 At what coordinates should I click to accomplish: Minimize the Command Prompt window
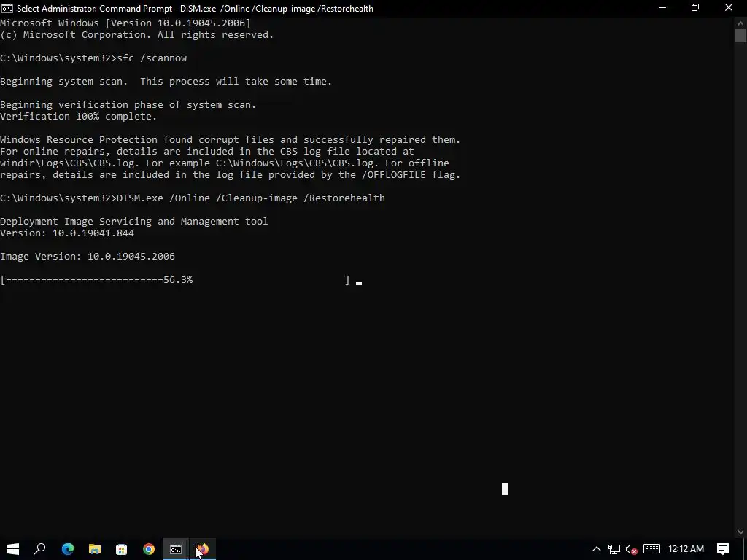pos(662,8)
